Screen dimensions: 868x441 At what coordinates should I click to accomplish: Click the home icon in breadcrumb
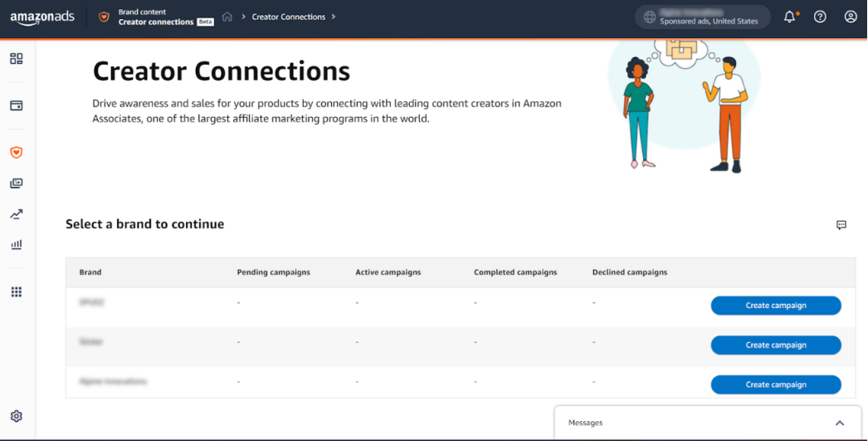[x=227, y=17]
